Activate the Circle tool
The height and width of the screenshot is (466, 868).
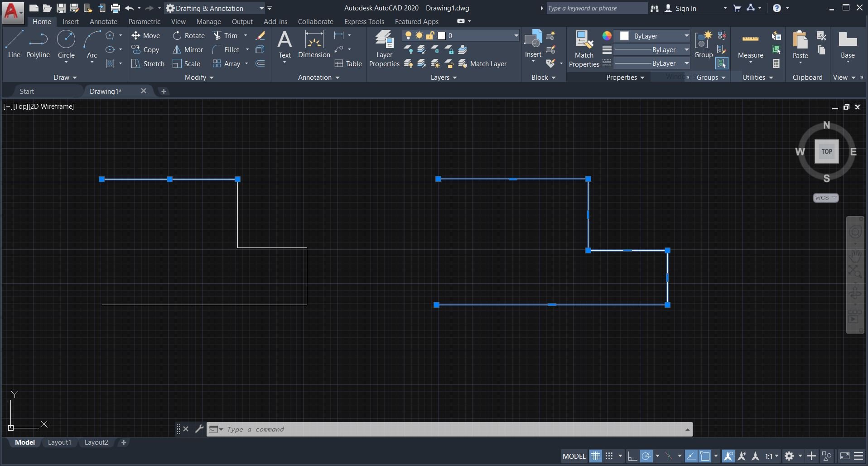[66, 43]
